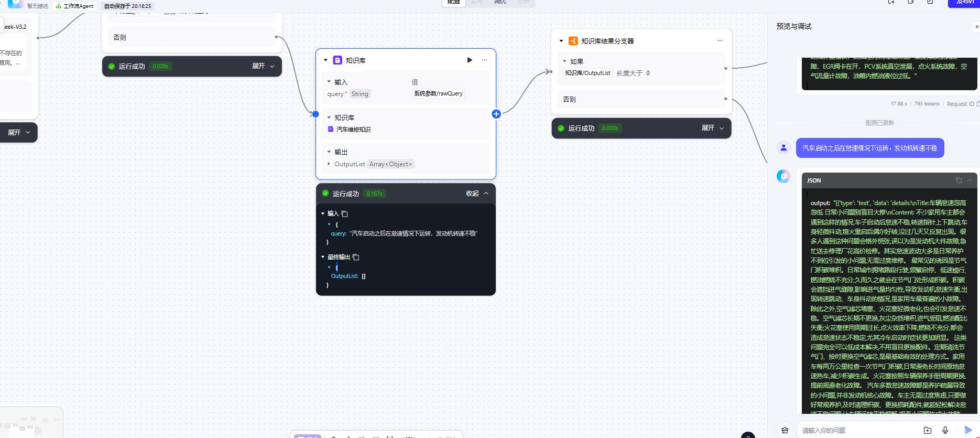Collapse the 知识库 run result with 收起
980x438 pixels.
(477, 194)
